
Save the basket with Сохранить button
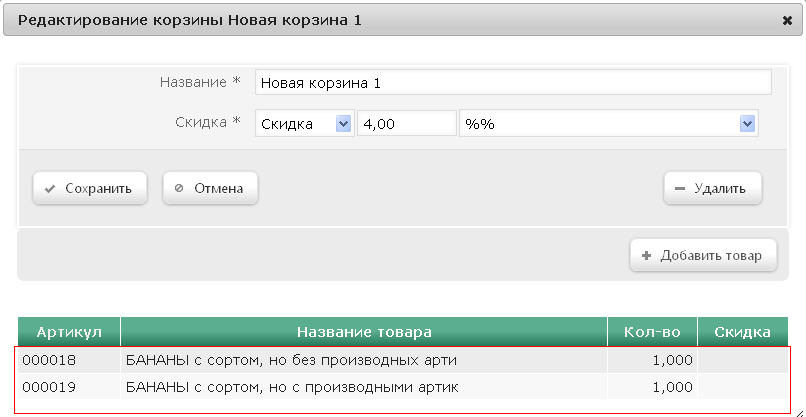(90, 188)
